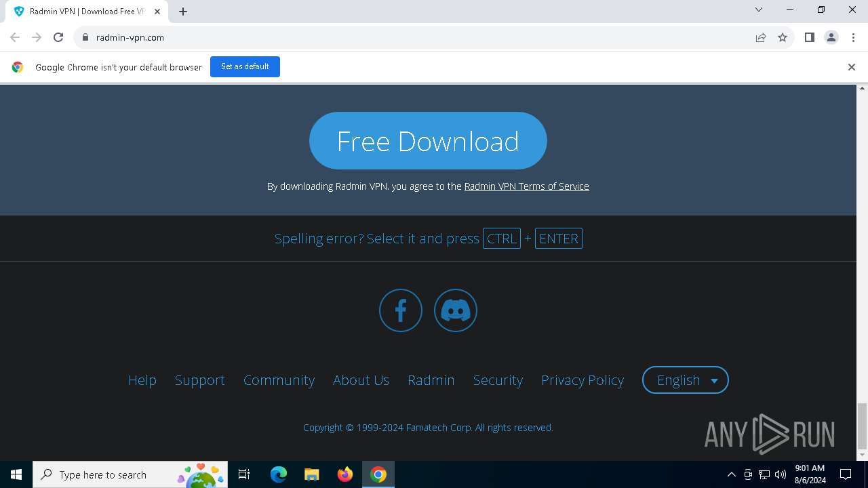The image size is (868, 488).
Task: Open Windows Start menu
Action: tap(16, 474)
